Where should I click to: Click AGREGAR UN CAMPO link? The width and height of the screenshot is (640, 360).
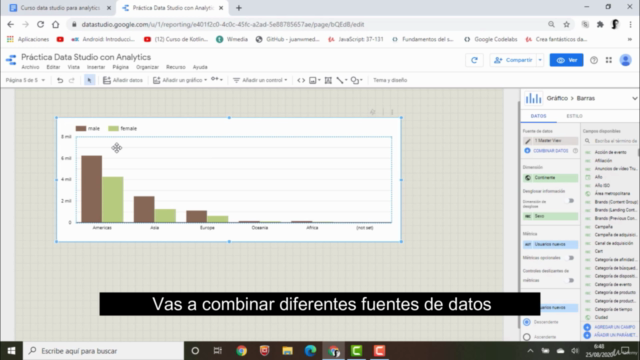[x=614, y=327]
